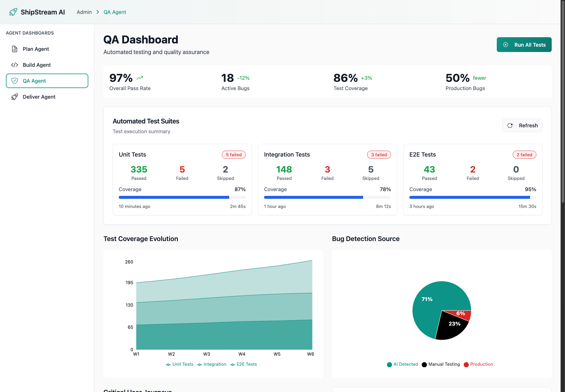The height and width of the screenshot is (392, 565).
Task: Open the Admin breadcrumb item
Action: click(84, 12)
